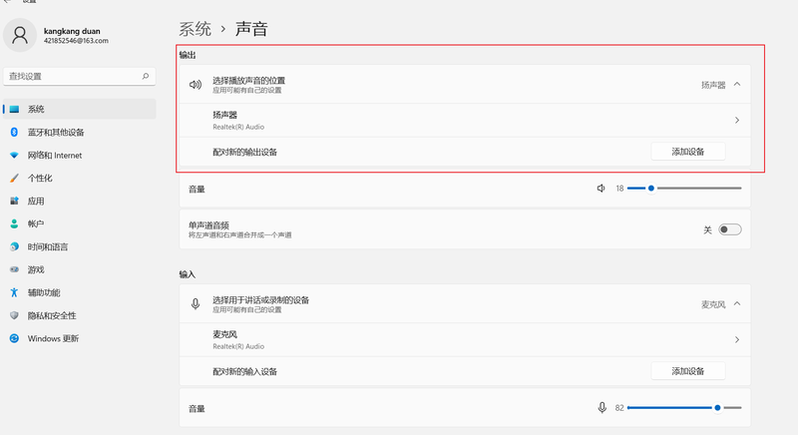The height and width of the screenshot is (435, 798).
Task: Click the Windows 更新 icon
Action: click(14, 338)
